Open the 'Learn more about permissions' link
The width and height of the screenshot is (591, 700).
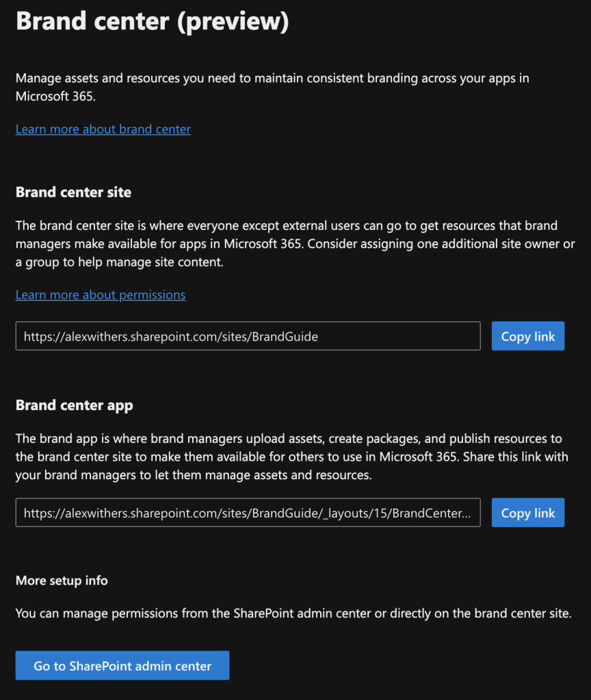coord(101,295)
